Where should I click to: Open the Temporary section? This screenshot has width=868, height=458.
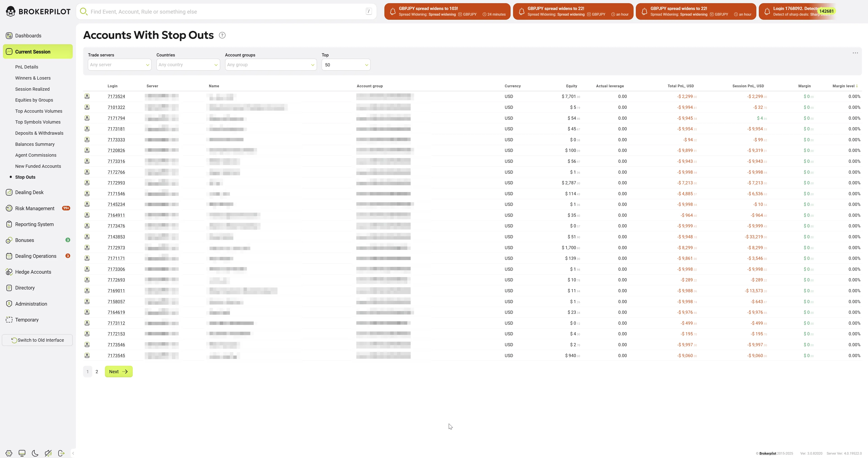(38, 320)
